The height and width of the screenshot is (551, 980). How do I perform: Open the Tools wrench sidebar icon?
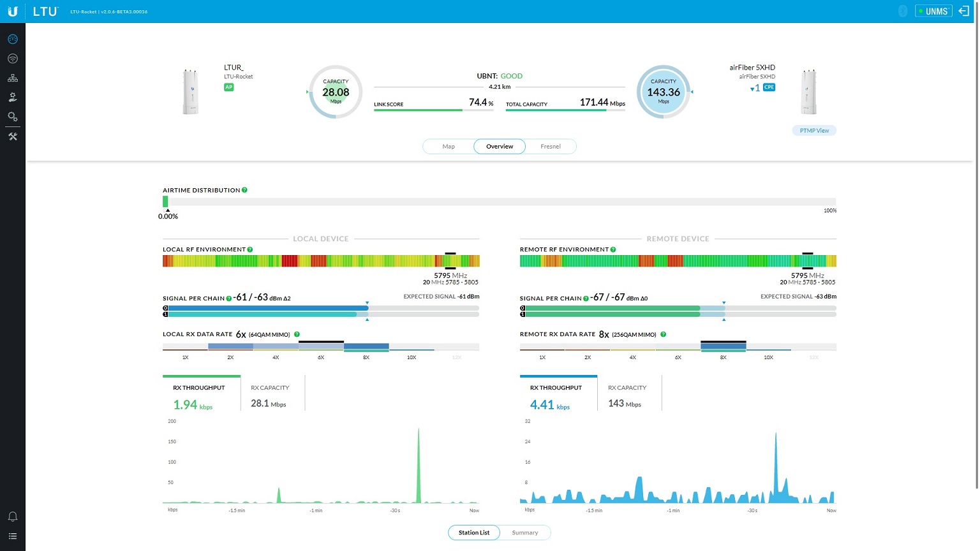13,136
